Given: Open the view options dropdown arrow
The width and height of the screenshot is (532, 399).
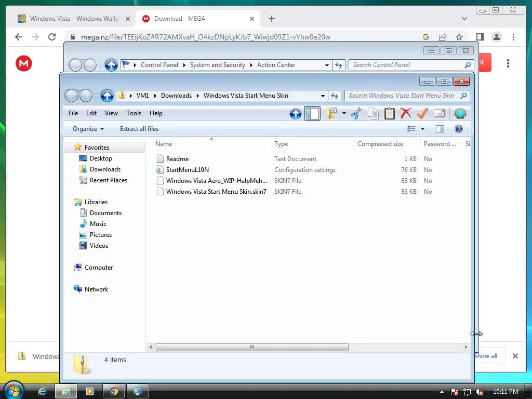Looking at the screenshot, I should click(422, 129).
